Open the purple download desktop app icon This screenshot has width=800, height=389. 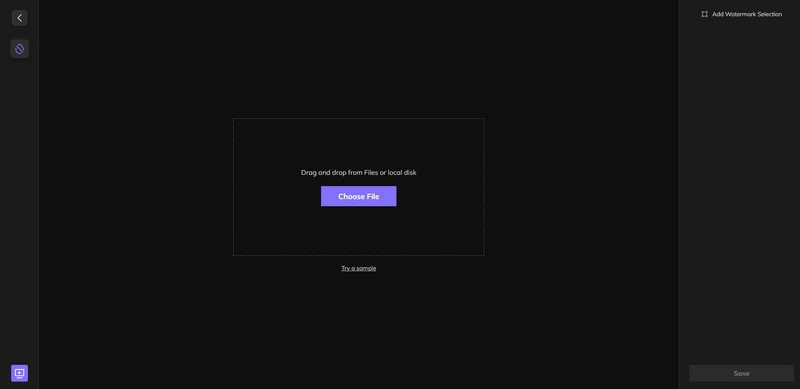(x=19, y=373)
